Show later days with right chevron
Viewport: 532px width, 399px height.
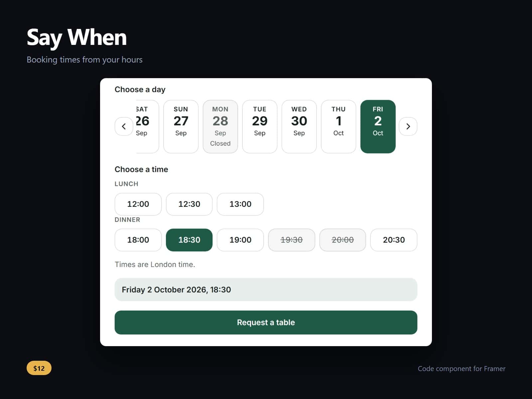[408, 126]
